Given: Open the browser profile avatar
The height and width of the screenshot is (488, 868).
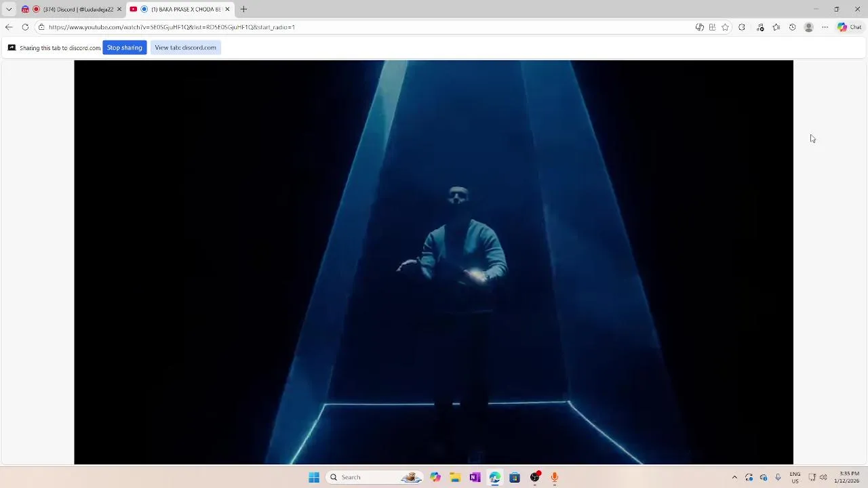Looking at the screenshot, I should point(808,27).
